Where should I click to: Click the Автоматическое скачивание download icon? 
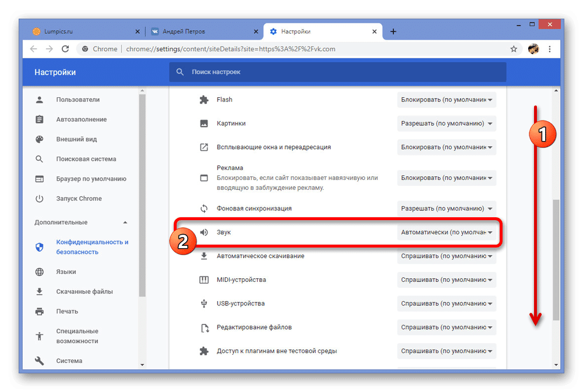pyautogui.click(x=203, y=256)
